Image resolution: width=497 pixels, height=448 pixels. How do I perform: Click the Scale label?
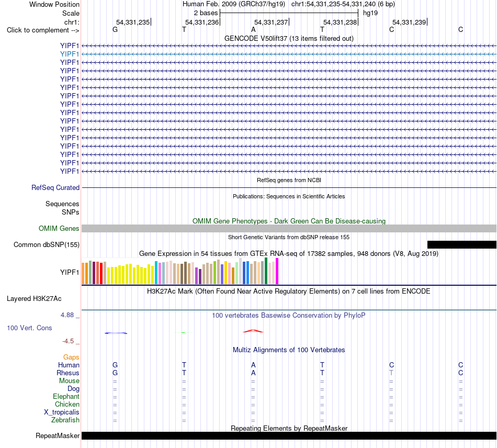click(x=71, y=13)
